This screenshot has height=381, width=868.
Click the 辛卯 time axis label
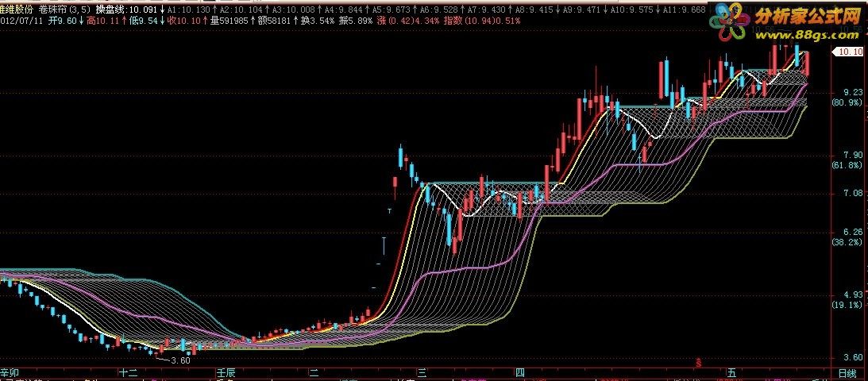pyautogui.click(x=8, y=372)
